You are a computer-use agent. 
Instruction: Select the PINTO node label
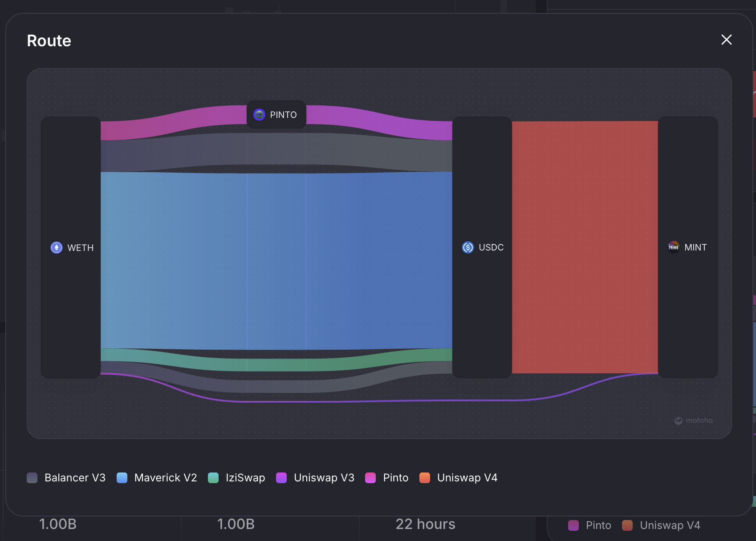coord(283,115)
